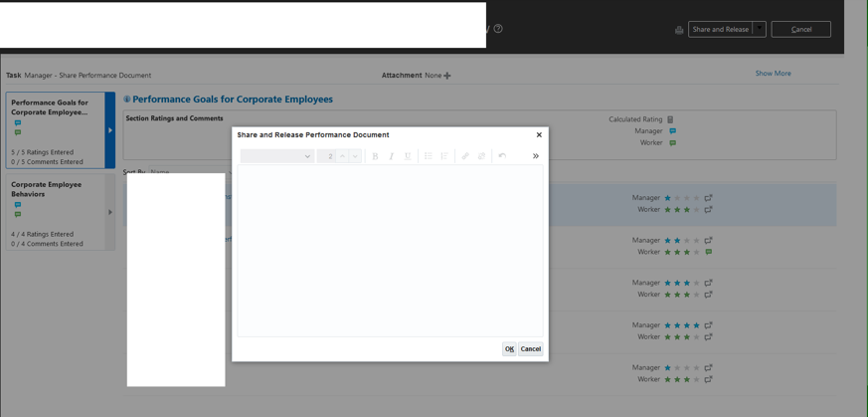Screen dimensions: 868x417
Task: Click OK in Share and Release dialog
Action: [509, 349]
